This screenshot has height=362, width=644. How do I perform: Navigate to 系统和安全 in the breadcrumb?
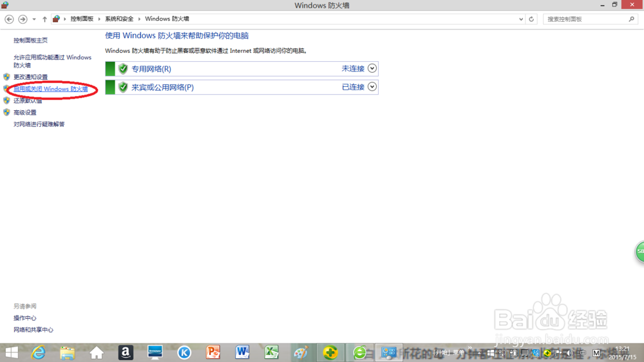[119, 19]
